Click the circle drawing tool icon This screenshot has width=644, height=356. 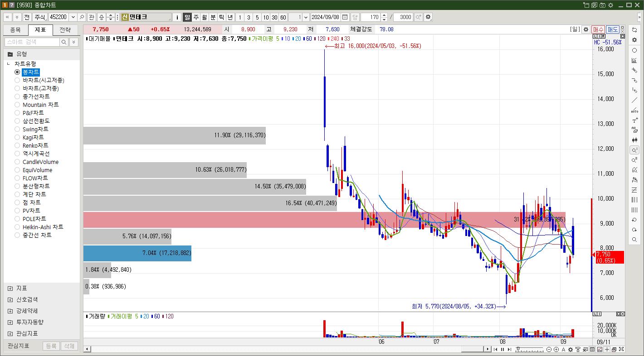(634, 50)
